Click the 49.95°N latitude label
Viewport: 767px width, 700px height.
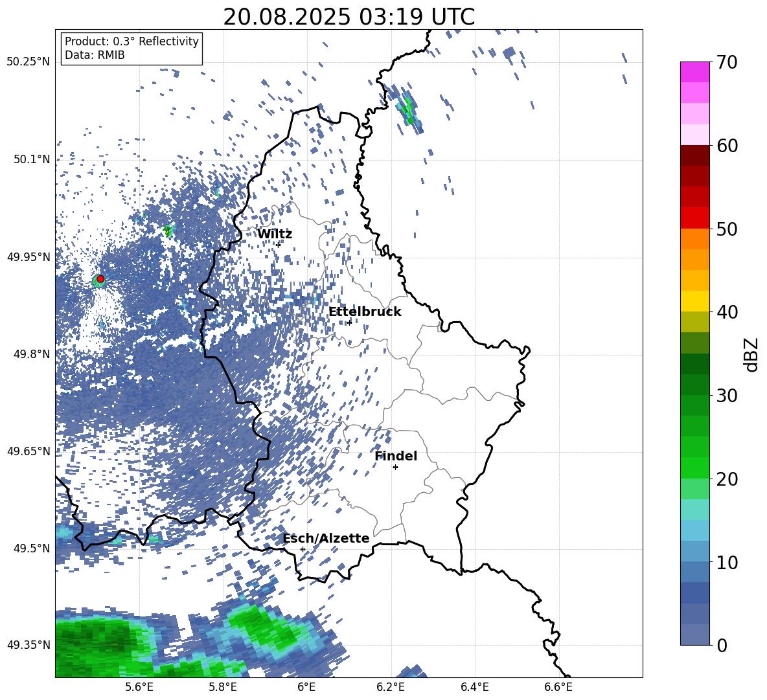(x=29, y=256)
